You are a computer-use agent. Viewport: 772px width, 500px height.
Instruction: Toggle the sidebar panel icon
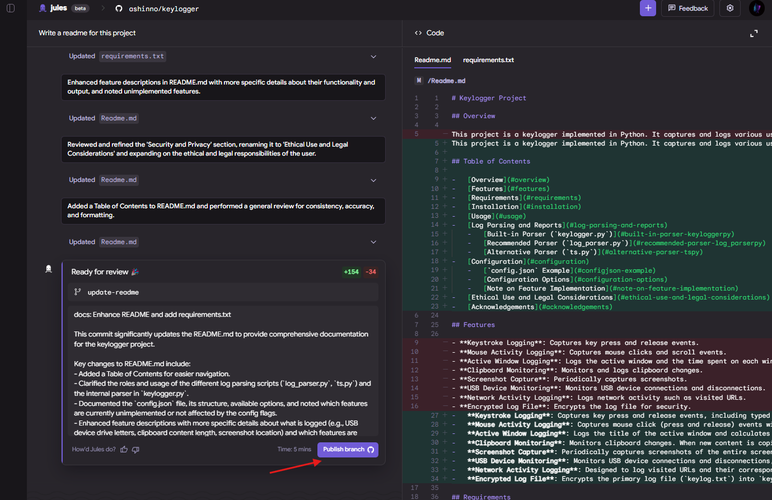point(10,8)
